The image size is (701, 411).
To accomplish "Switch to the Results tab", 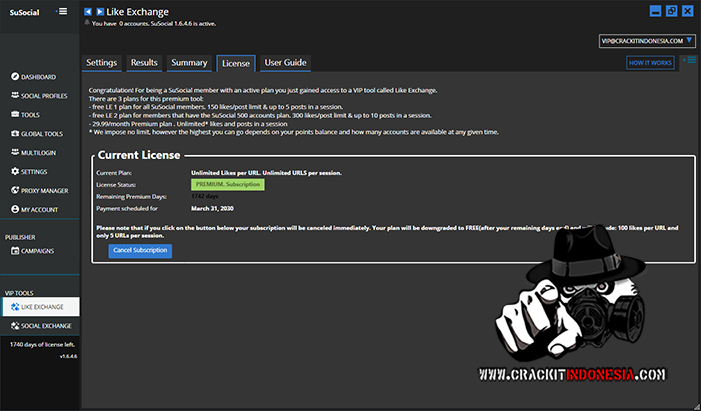I will pos(144,62).
